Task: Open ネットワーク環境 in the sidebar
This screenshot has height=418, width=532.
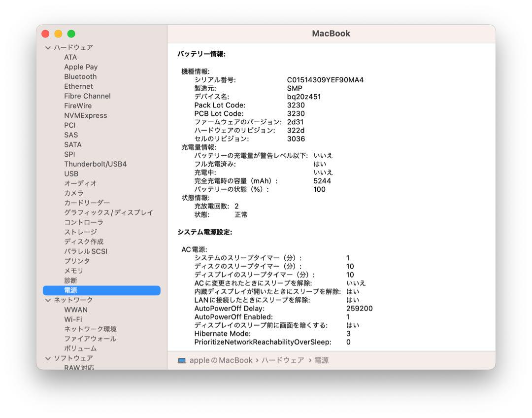Action: 90,329
